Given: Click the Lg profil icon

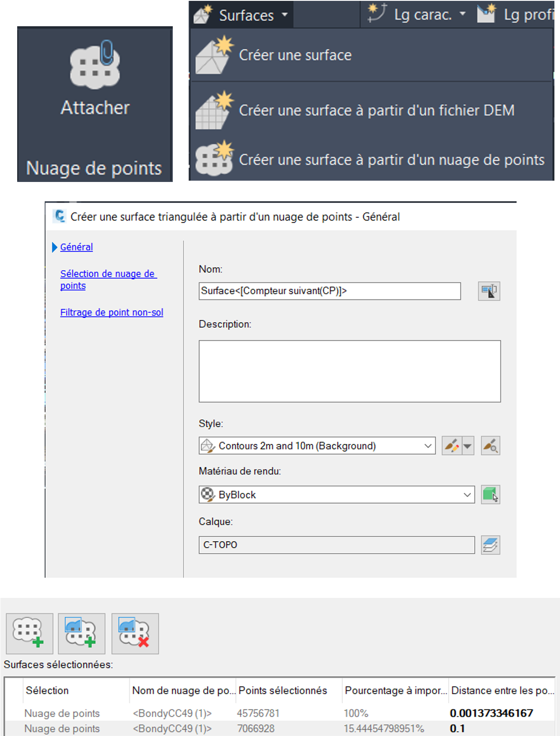Looking at the screenshot, I should [487, 13].
